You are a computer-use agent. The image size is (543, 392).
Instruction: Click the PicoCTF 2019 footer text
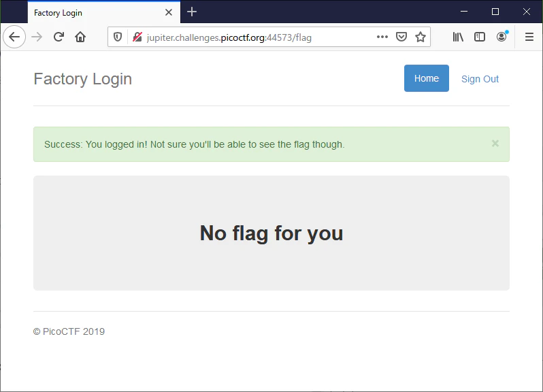(69, 331)
